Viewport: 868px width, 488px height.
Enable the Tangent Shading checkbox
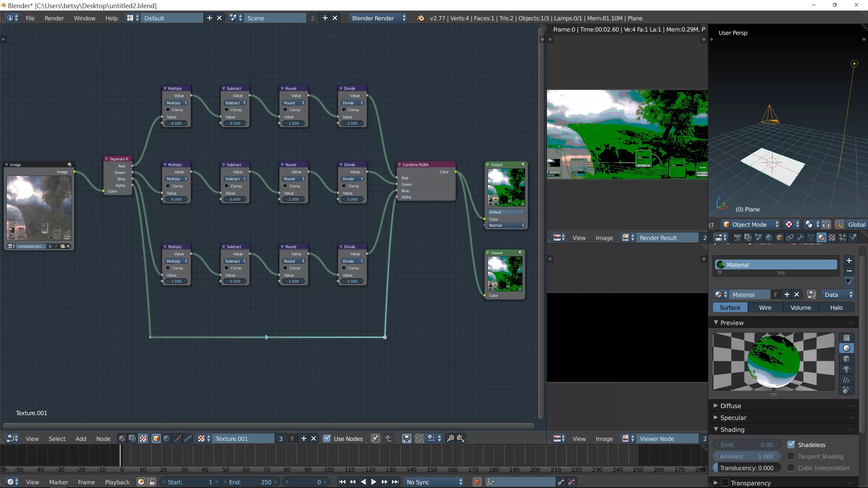[x=791, y=456]
